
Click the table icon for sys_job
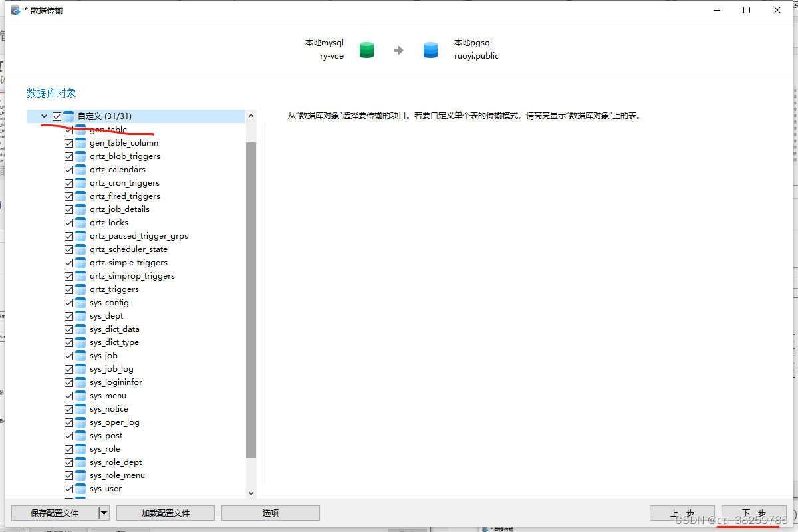tap(80, 356)
